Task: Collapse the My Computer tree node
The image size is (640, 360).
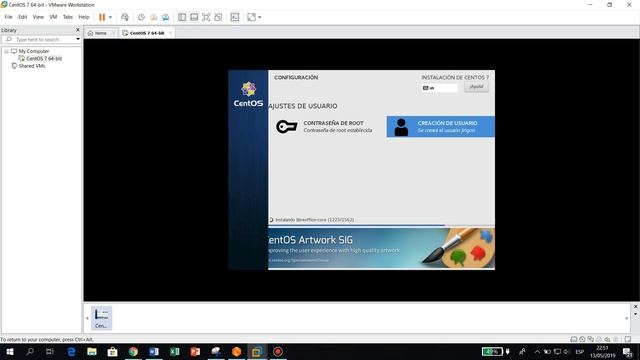Action: pos(6,51)
